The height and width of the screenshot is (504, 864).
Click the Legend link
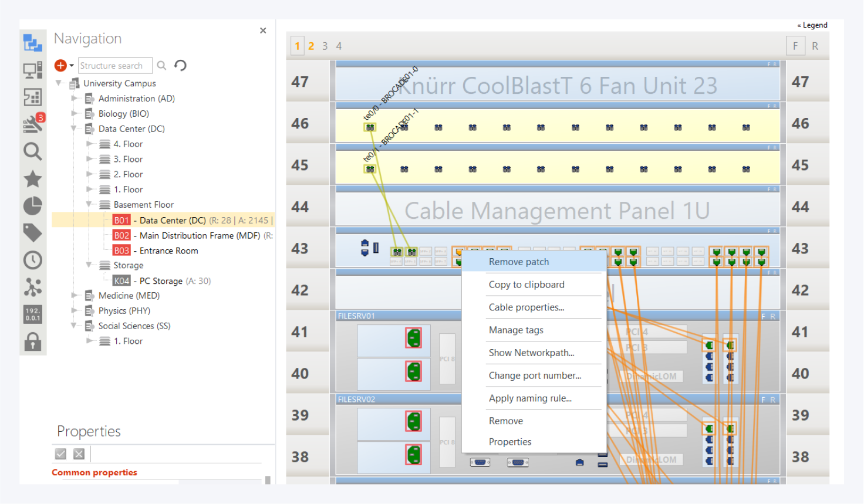coord(812,25)
